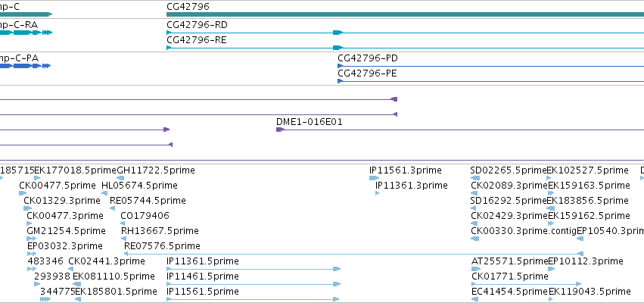Open EST GH11722.5prime
This screenshot has width=644, height=303.
tap(156, 170)
